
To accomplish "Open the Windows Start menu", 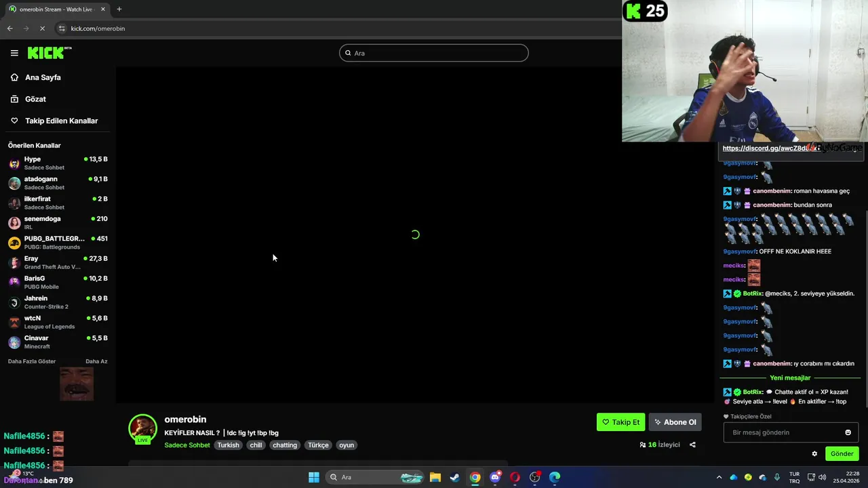I will click(314, 477).
